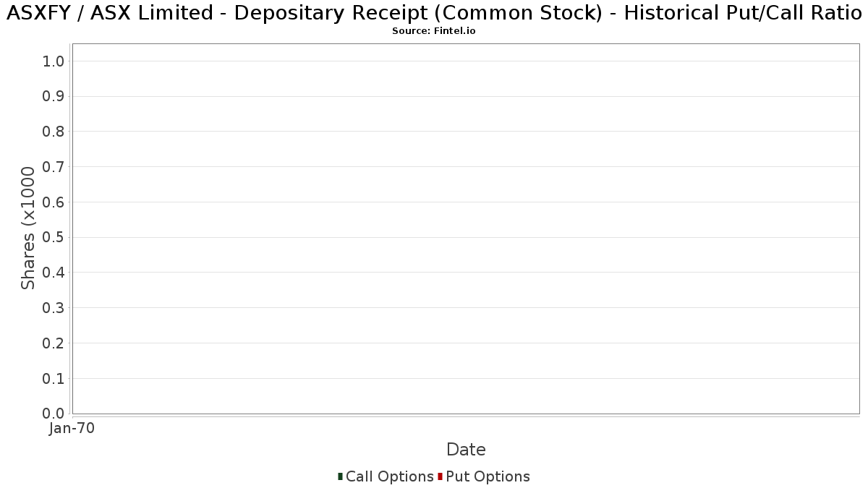
Task: Select the 0.4 y-axis tick label
Action: click(54, 273)
